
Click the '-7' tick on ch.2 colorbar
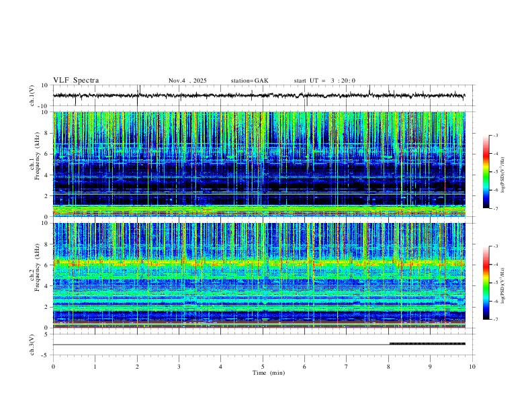(496, 320)
